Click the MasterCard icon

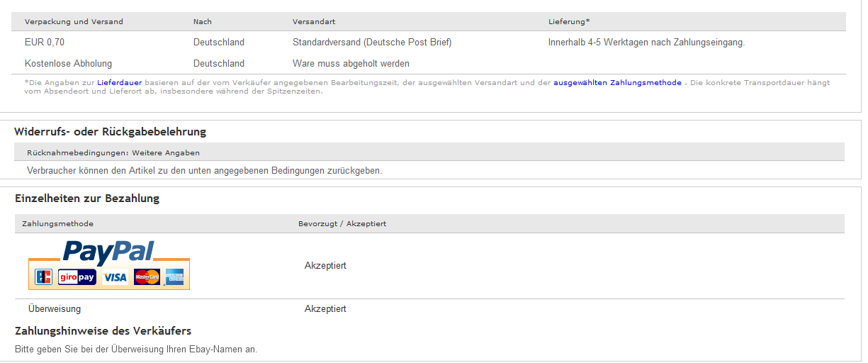pos(147,277)
